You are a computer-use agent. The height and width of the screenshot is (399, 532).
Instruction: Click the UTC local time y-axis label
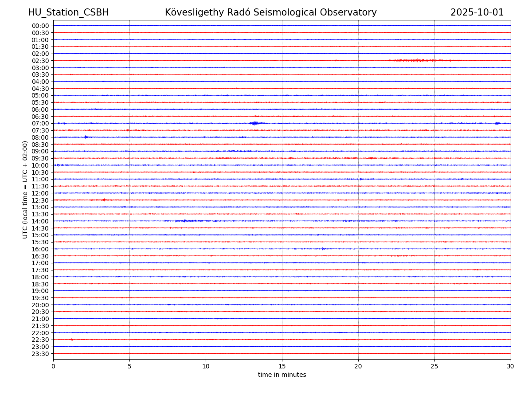pyautogui.click(x=25, y=190)
